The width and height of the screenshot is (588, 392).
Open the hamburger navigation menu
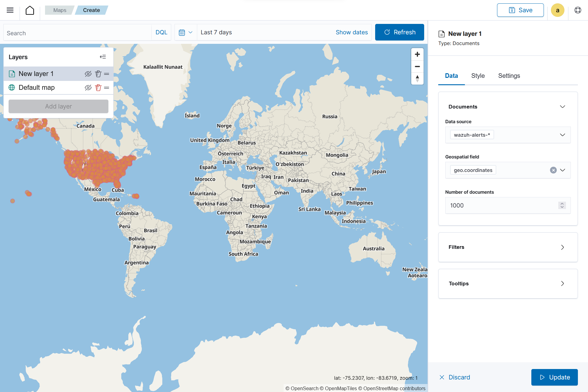[10, 10]
